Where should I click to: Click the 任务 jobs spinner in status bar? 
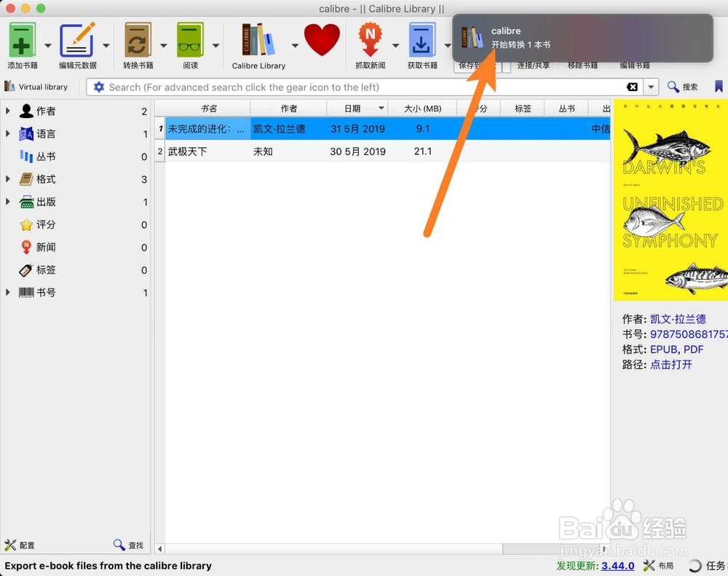tap(695, 566)
